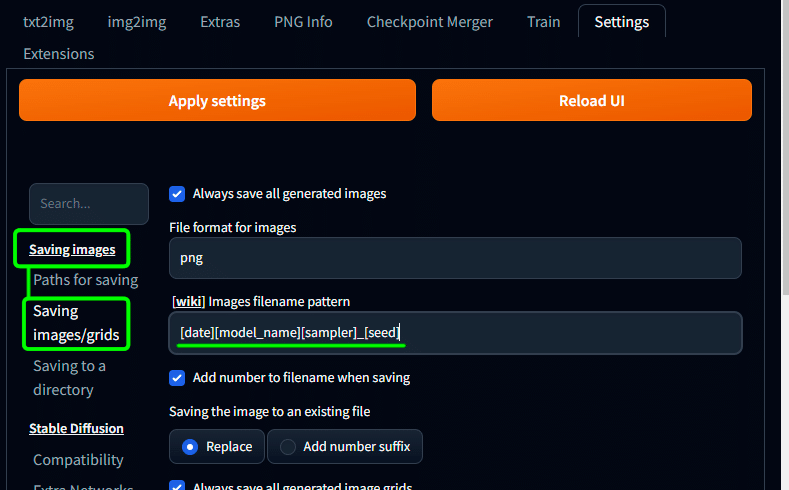Image resolution: width=789 pixels, height=490 pixels.
Task: Open the Compatibility settings section
Action: pyautogui.click(x=78, y=460)
